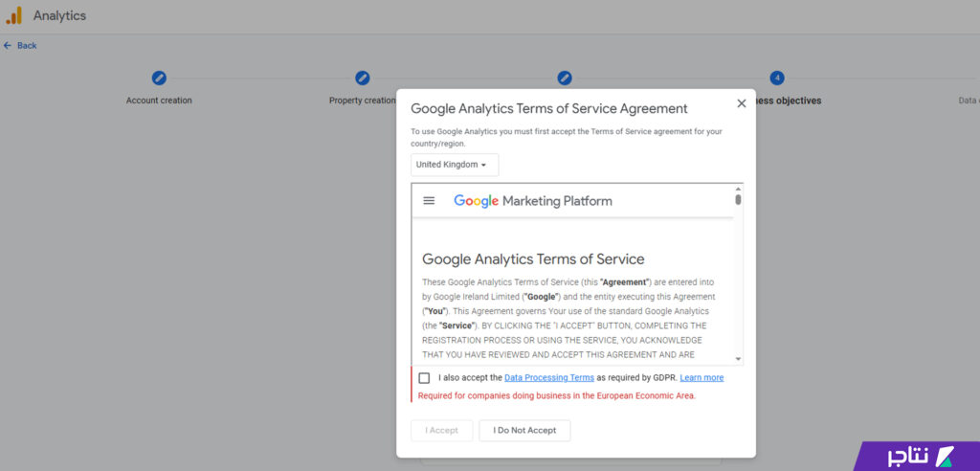Click the I Do Not Accept button
Screen dimensions: 980x471
tap(524, 431)
